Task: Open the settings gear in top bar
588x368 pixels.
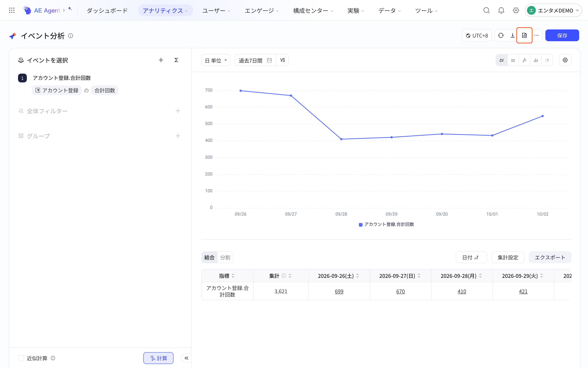Action: pyautogui.click(x=516, y=10)
